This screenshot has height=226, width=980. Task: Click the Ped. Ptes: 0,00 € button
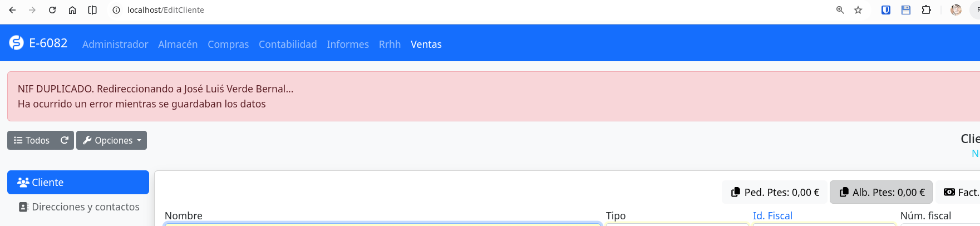click(775, 192)
